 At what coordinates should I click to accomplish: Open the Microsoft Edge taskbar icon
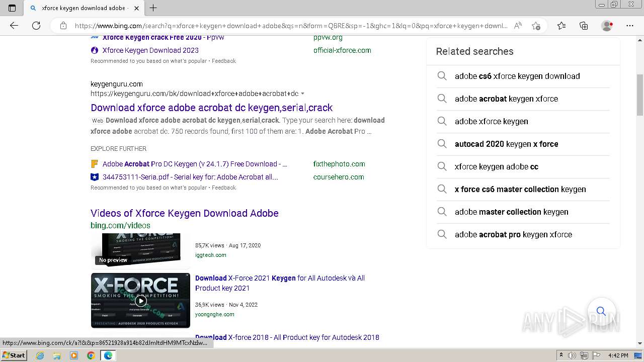pos(108,355)
